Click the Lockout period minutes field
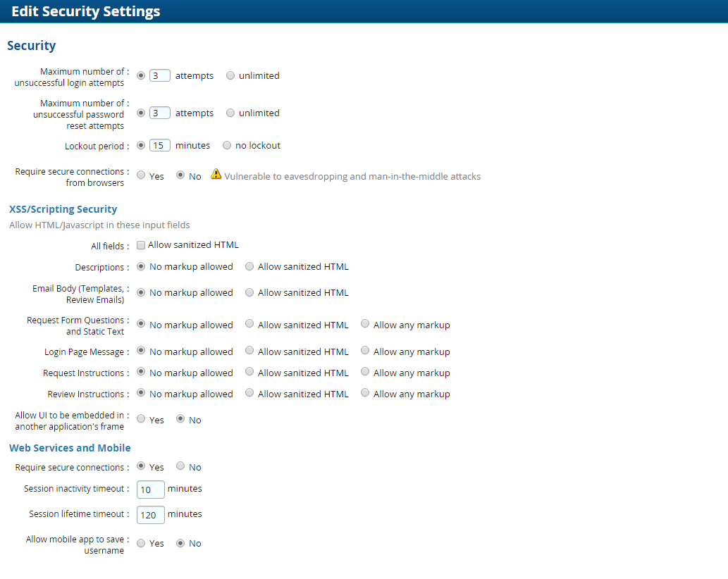The height and width of the screenshot is (579, 728). [x=160, y=146]
